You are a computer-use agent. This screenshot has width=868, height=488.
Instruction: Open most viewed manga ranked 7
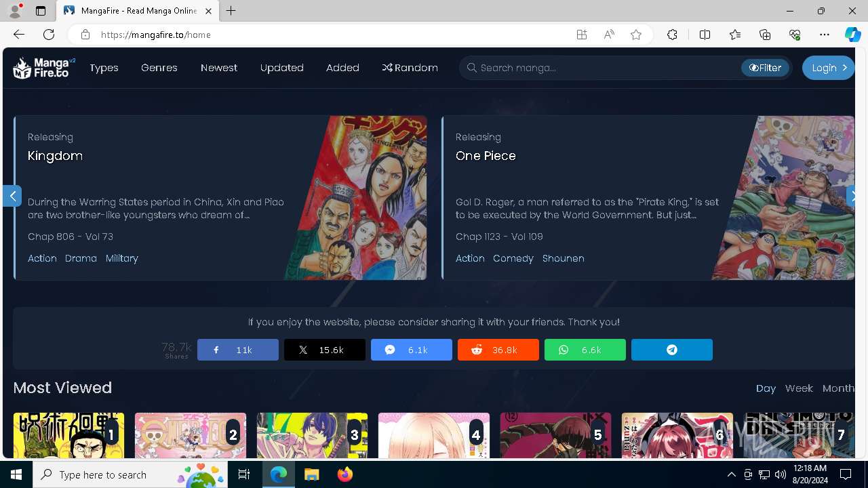click(799, 435)
